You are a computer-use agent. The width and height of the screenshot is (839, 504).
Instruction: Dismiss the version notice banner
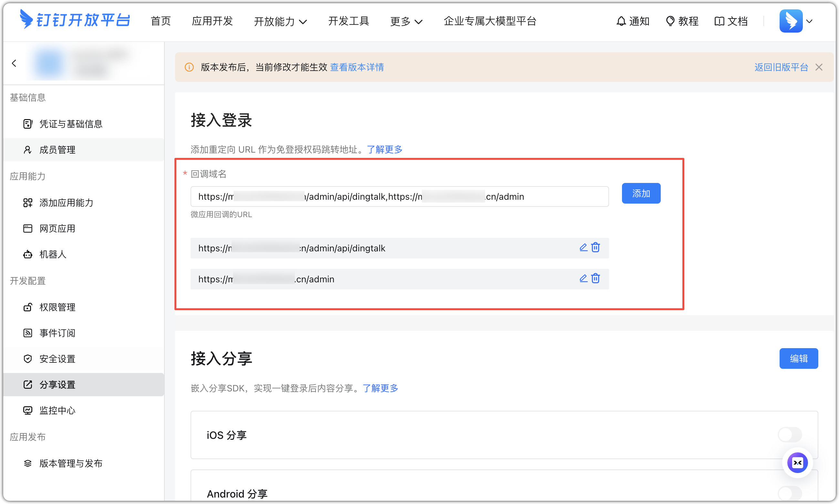point(819,67)
